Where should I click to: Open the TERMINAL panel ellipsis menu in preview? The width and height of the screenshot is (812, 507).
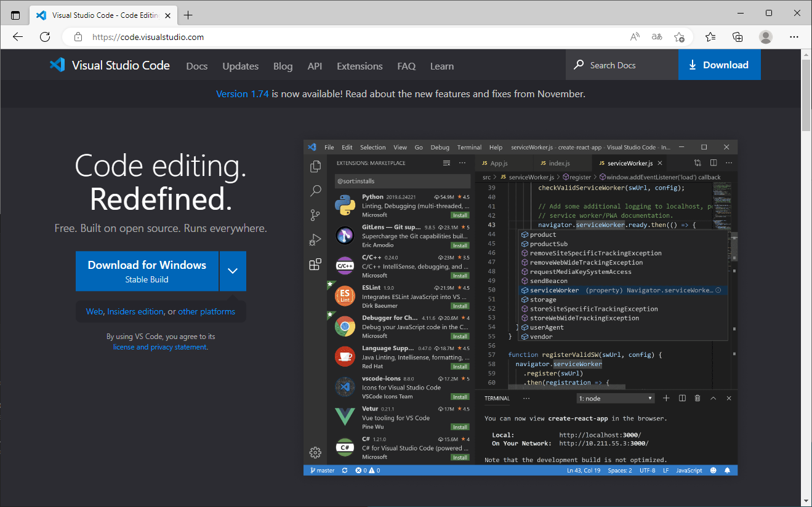point(526,398)
